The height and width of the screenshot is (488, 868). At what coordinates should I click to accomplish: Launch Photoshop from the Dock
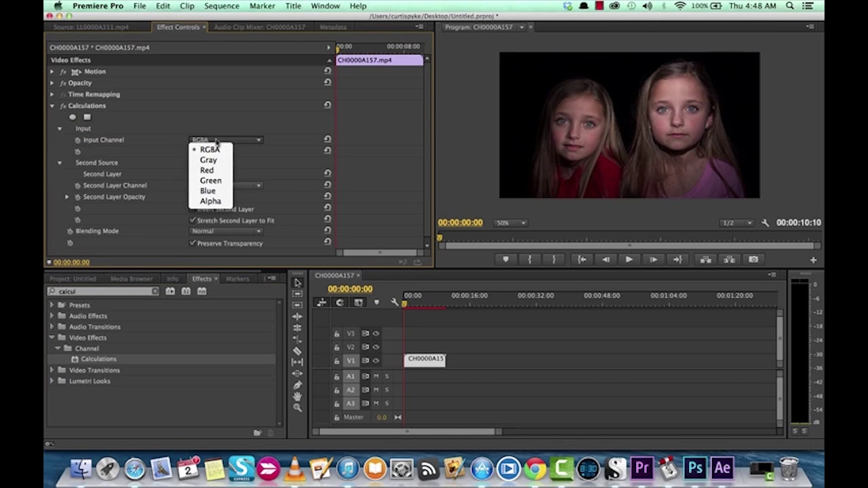pyautogui.click(x=695, y=468)
